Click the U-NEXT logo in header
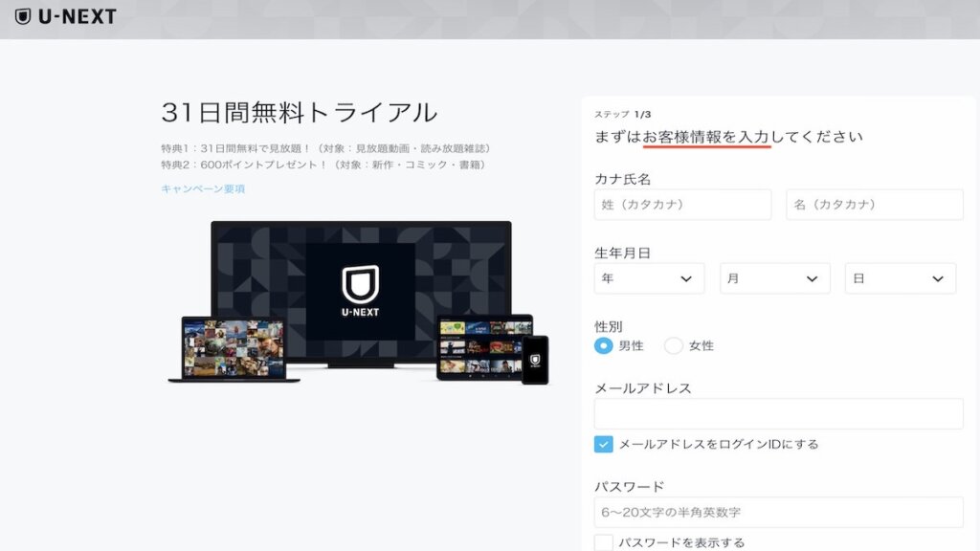This screenshot has height=551, width=980. (66, 16)
